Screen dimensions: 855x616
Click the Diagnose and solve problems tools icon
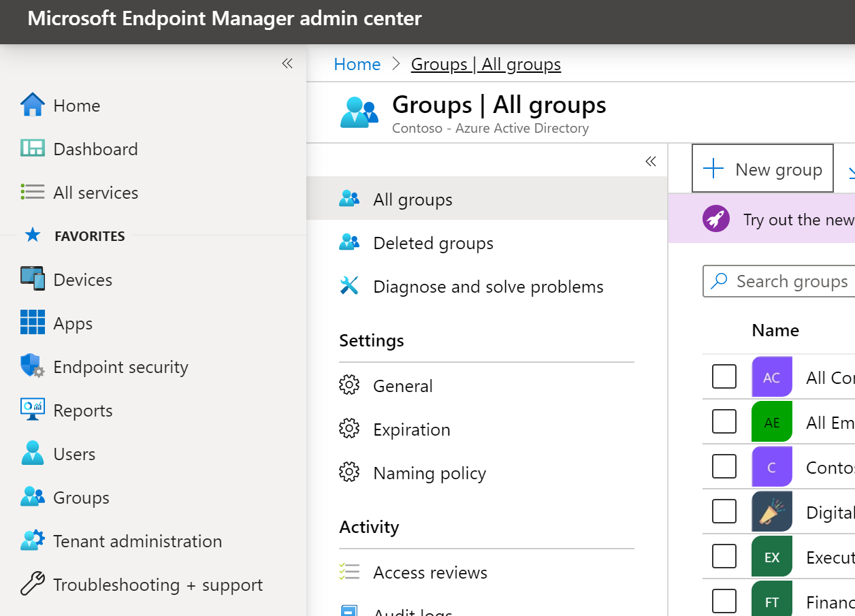point(349,286)
